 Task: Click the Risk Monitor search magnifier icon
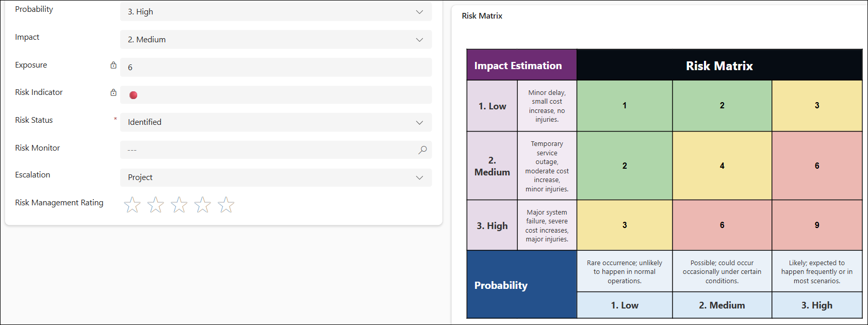coord(422,150)
